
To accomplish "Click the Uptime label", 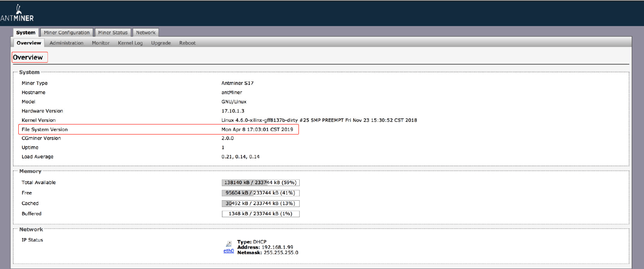I will click(x=30, y=148).
